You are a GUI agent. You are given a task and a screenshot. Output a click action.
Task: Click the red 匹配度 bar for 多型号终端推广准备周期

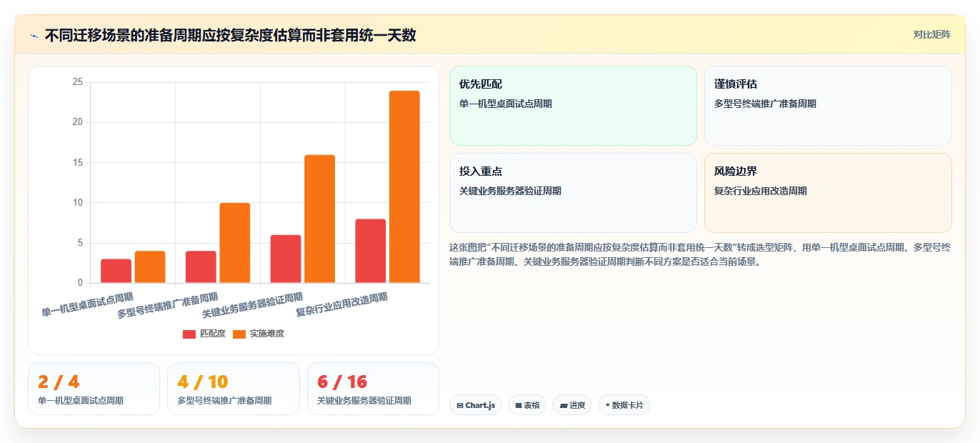(x=201, y=267)
